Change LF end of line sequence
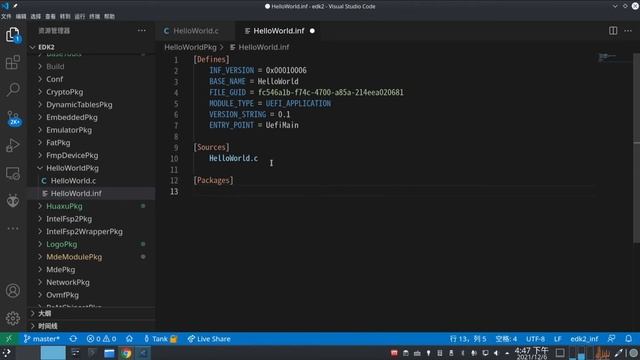Screen dimensions: 640x360 coord(558,339)
